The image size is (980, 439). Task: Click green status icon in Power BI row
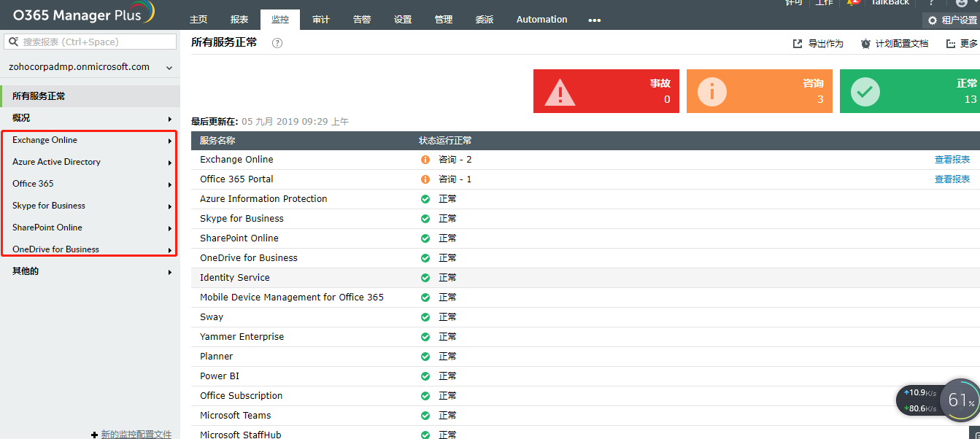(x=425, y=376)
